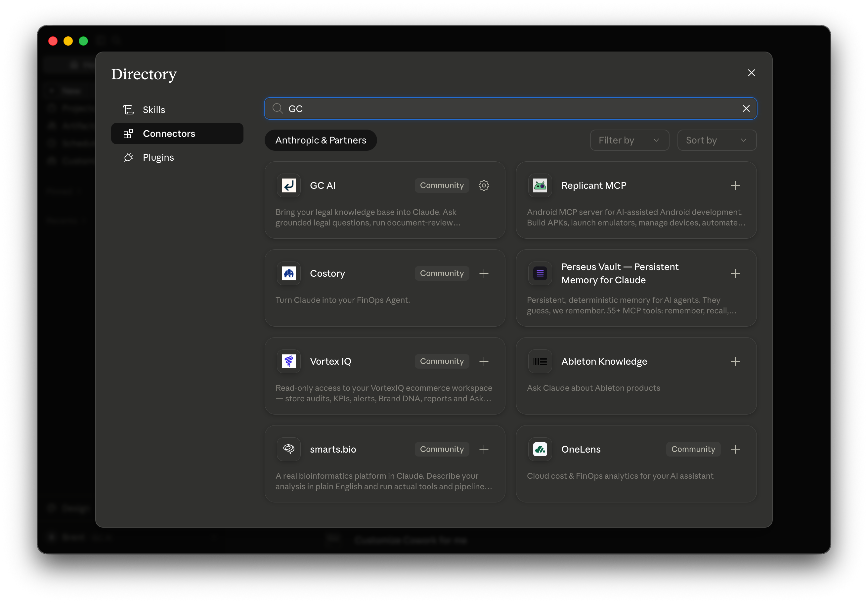Click the Perseus Vault logo icon
Viewport: 868px width, 603px height.
pos(540,273)
